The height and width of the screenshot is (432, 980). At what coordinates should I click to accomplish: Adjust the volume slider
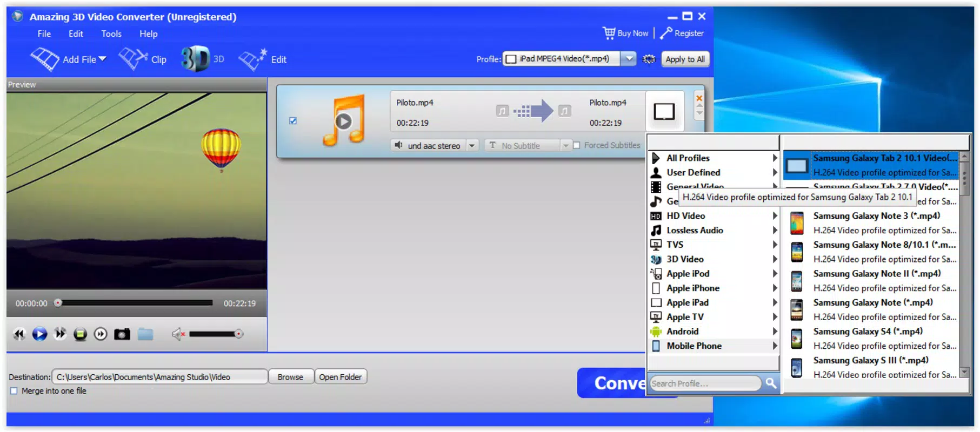[x=216, y=334]
